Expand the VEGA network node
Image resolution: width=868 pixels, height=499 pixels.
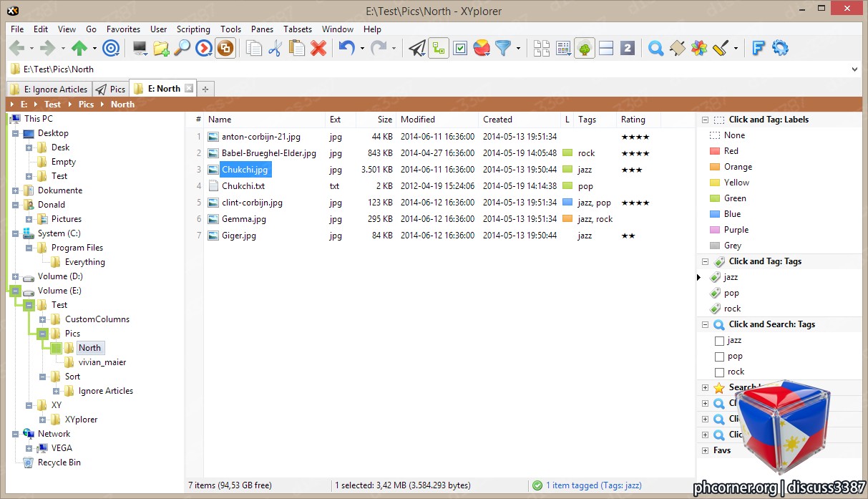pos(29,448)
